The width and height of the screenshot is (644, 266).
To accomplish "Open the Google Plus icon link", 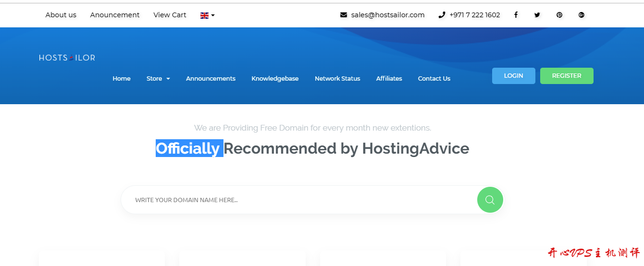I will tap(581, 15).
